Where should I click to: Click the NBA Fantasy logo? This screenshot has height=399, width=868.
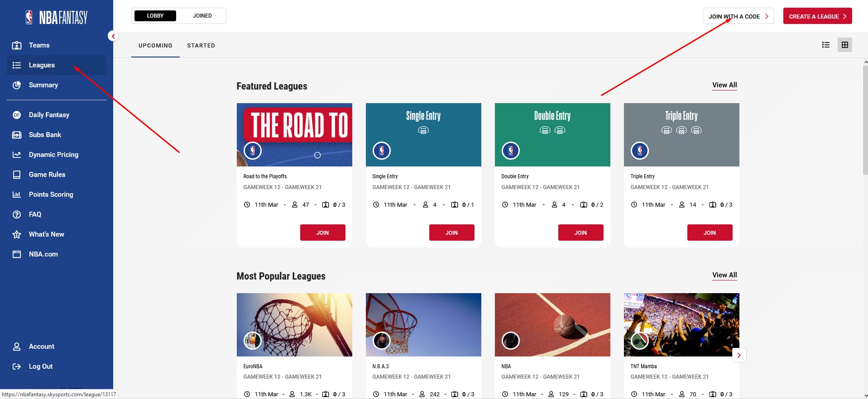(57, 18)
